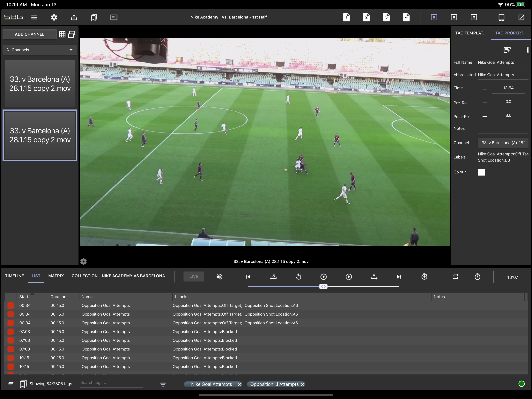The image size is (532, 399).
Task: Open video in external window
Action: click(x=521, y=17)
